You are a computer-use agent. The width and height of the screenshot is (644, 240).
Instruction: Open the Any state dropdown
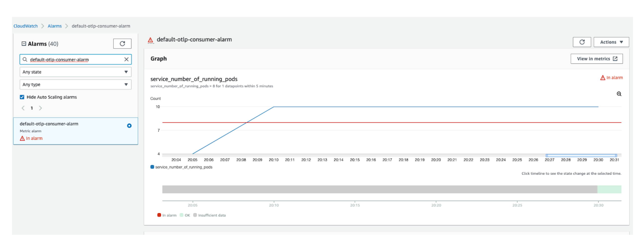[75, 72]
